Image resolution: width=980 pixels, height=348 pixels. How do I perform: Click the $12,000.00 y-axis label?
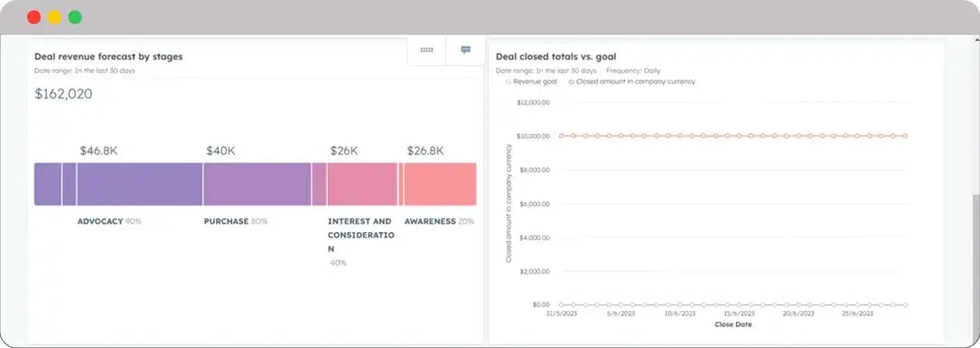pyautogui.click(x=533, y=102)
